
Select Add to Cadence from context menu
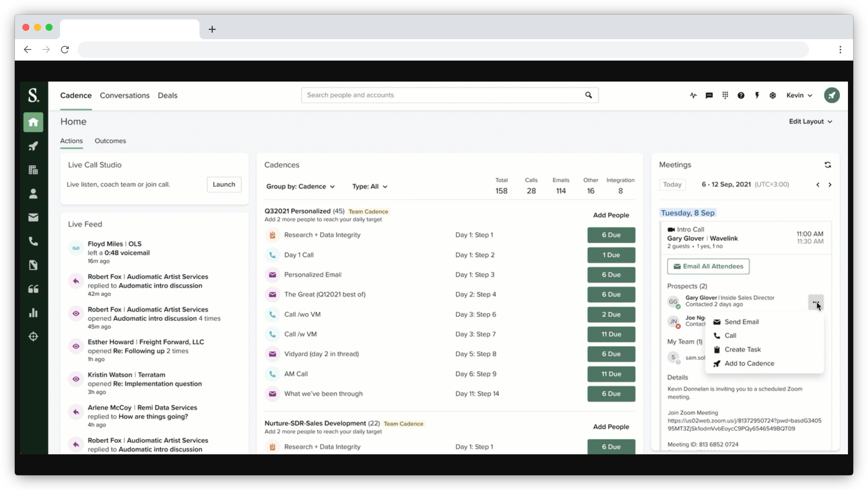[749, 363]
